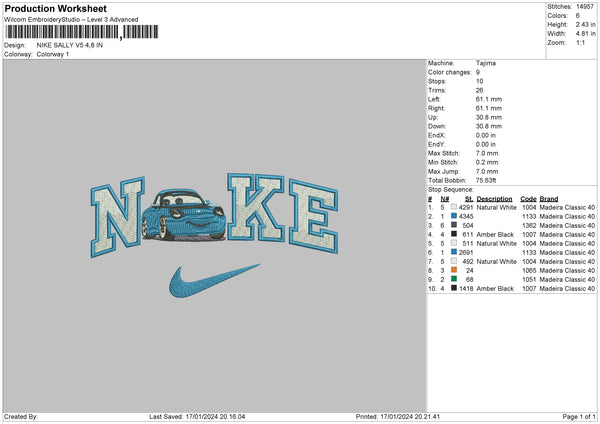Select the embroidered letter E in the preview
Image resolution: width=600 pixels, height=424 pixels.
(313, 217)
